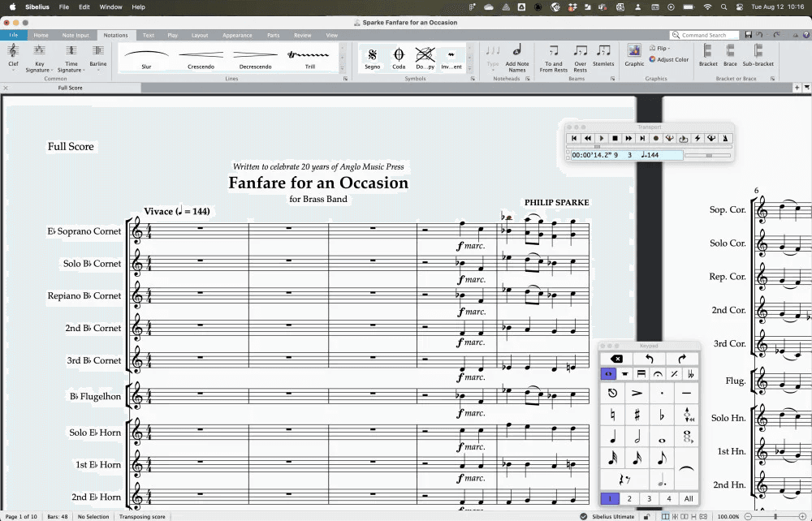
Task: Insert the Coda symbol
Action: pyautogui.click(x=399, y=58)
